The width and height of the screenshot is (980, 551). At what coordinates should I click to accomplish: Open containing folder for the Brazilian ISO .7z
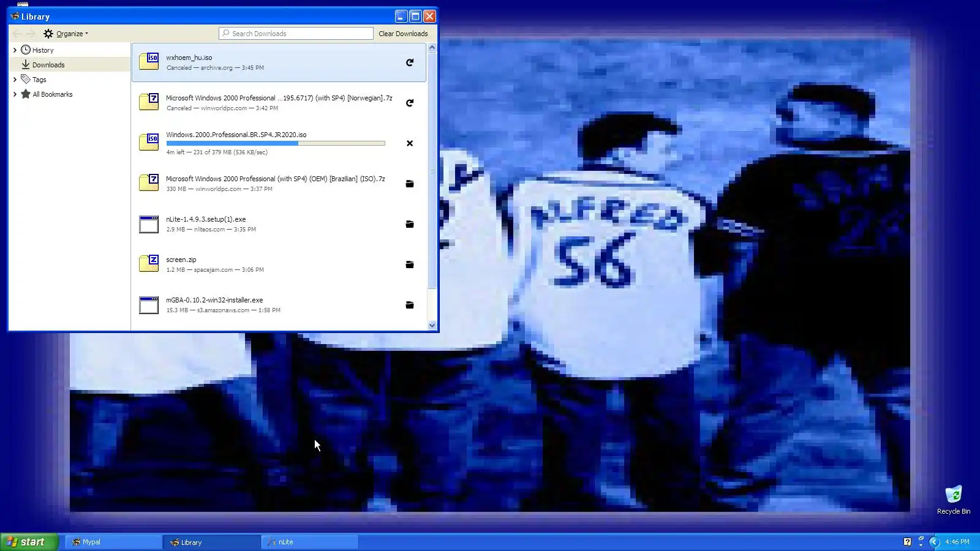point(410,184)
